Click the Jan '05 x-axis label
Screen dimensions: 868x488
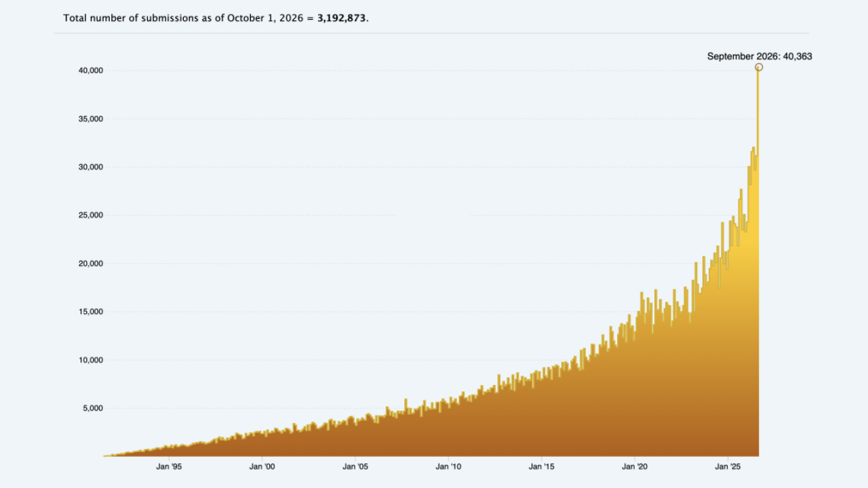click(x=355, y=466)
